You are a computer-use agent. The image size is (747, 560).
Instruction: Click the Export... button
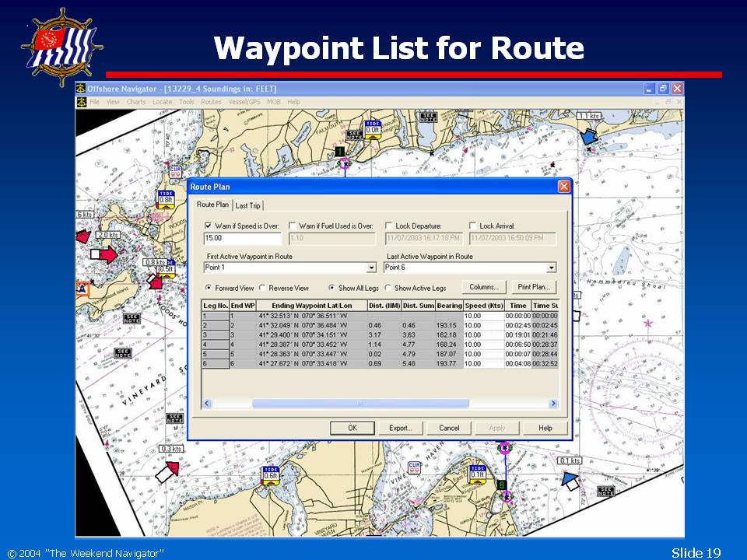coord(401,428)
